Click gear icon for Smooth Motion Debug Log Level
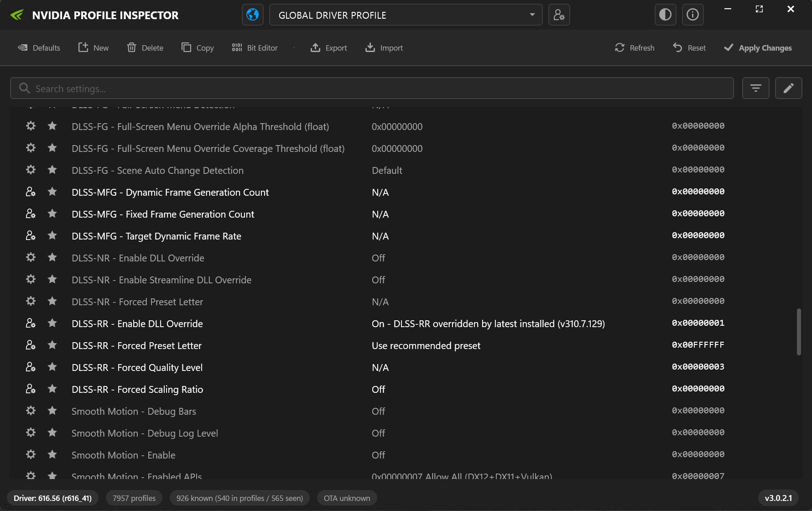The height and width of the screenshot is (511, 812). coord(31,433)
